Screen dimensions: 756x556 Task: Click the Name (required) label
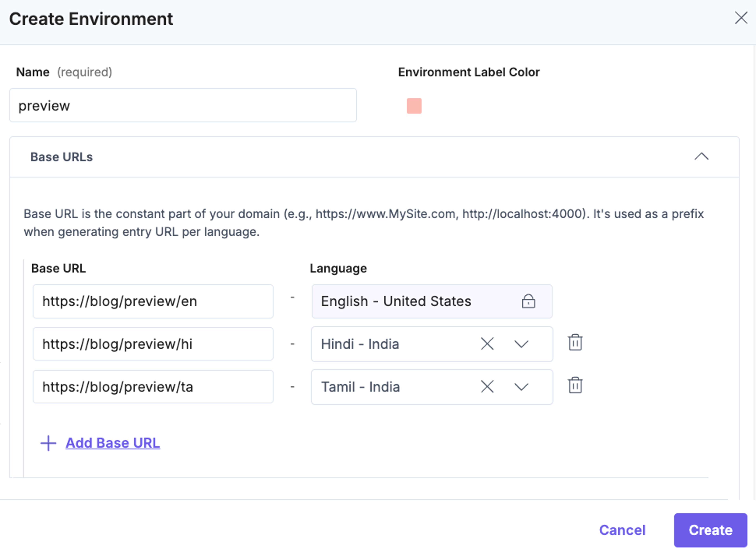click(64, 72)
